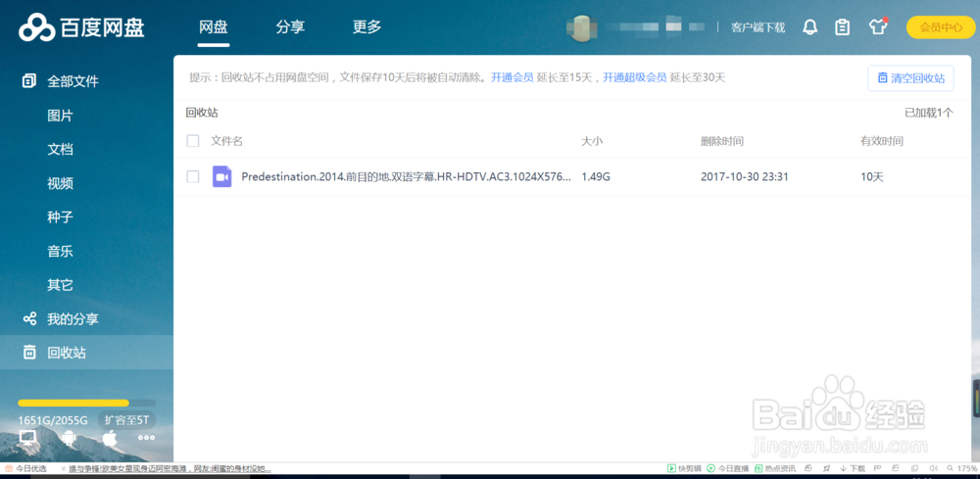The width and height of the screenshot is (980, 479).
Task: Click the 有效时间 column header
Action: coord(882,141)
